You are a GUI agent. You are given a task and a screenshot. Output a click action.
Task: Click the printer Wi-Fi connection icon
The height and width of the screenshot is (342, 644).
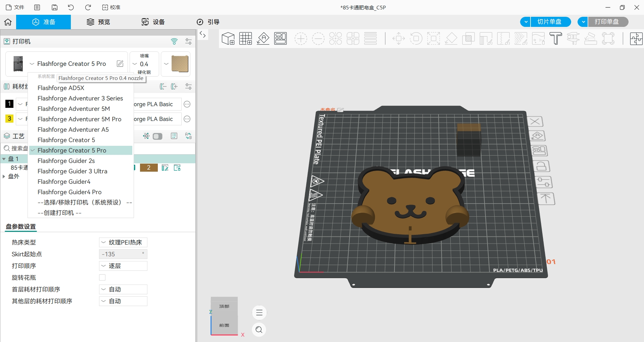(x=174, y=41)
